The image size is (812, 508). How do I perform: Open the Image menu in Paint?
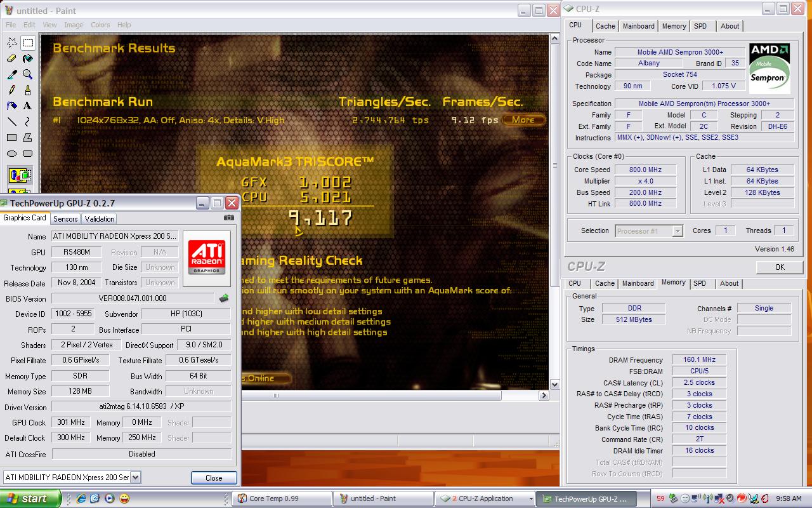pyautogui.click(x=74, y=25)
